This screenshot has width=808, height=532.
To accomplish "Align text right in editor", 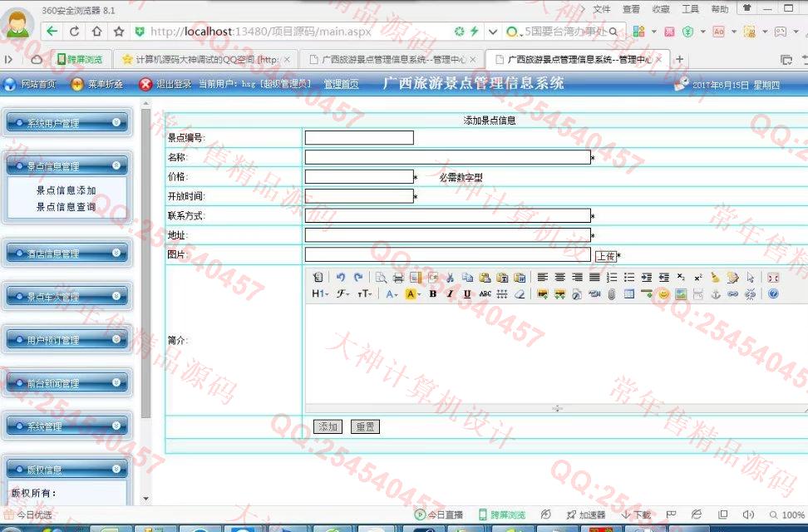I will tap(577, 278).
